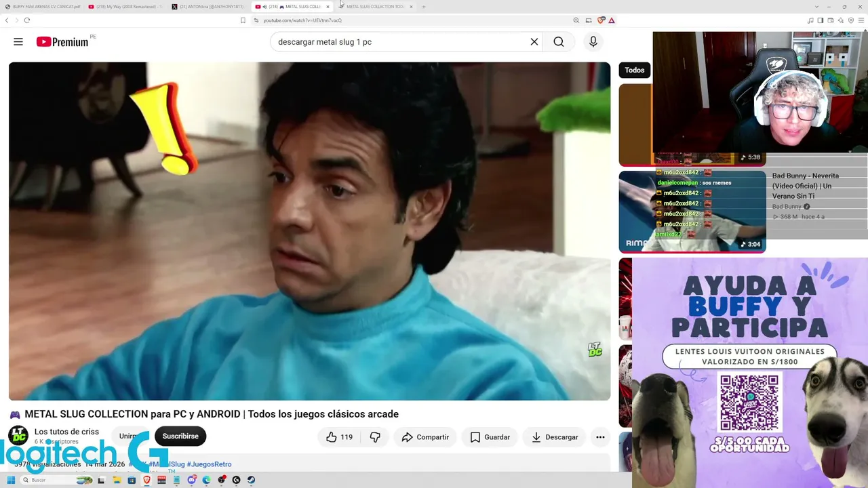Open the YouTube guide hamburger menu
The width and height of the screenshot is (868, 488).
(18, 42)
